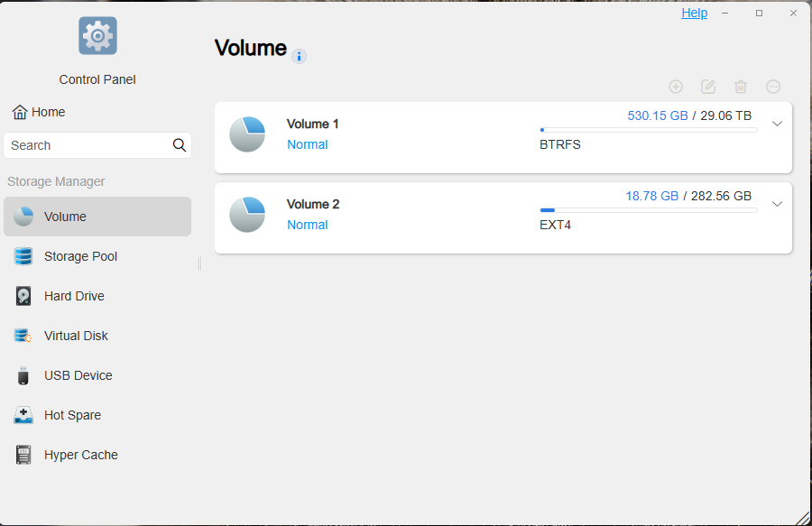Click the Storage Manager section heading

coord(56,181)
